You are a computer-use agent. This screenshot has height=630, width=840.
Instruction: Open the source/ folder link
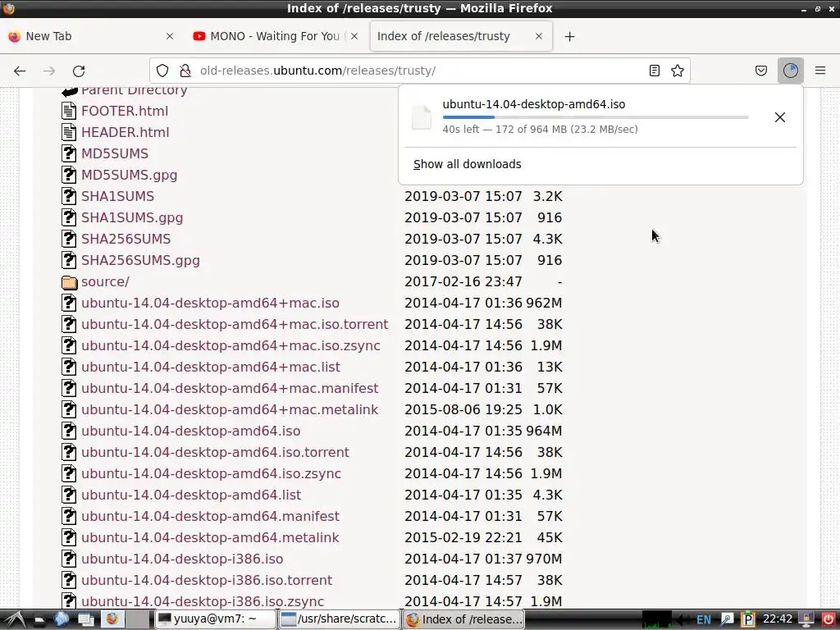(x=105, y=282)
